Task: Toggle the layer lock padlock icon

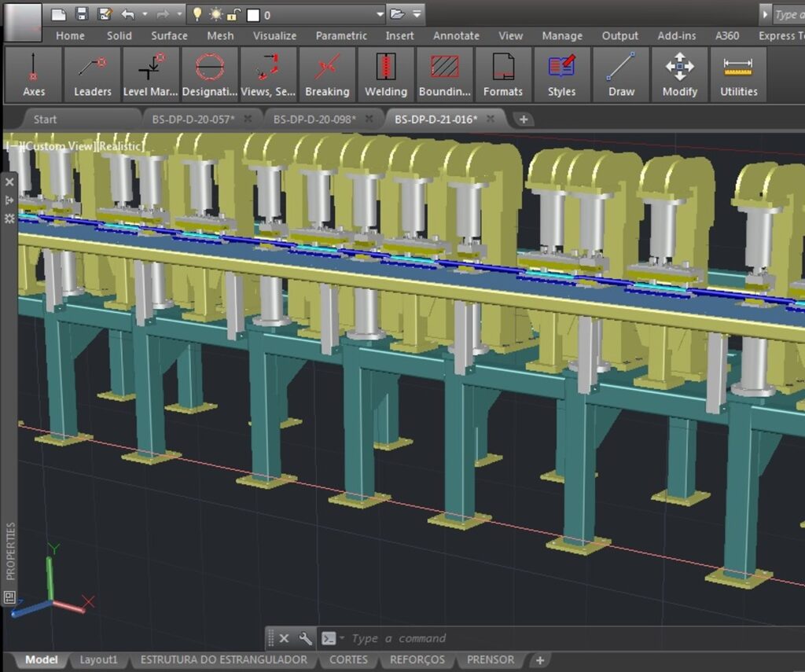Action: pyautogui.click(x=233, y=14)
